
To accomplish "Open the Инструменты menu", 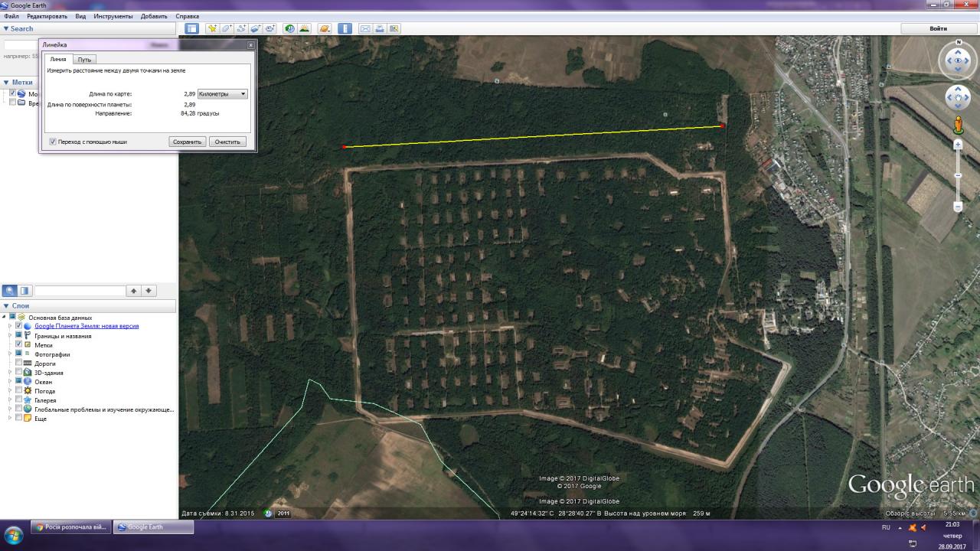I will coord(113,16).
